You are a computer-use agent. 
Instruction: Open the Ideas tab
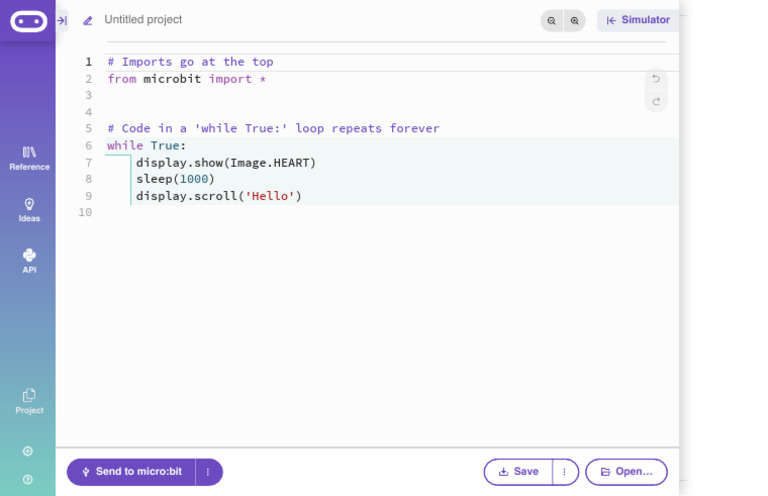pos(29,210)
